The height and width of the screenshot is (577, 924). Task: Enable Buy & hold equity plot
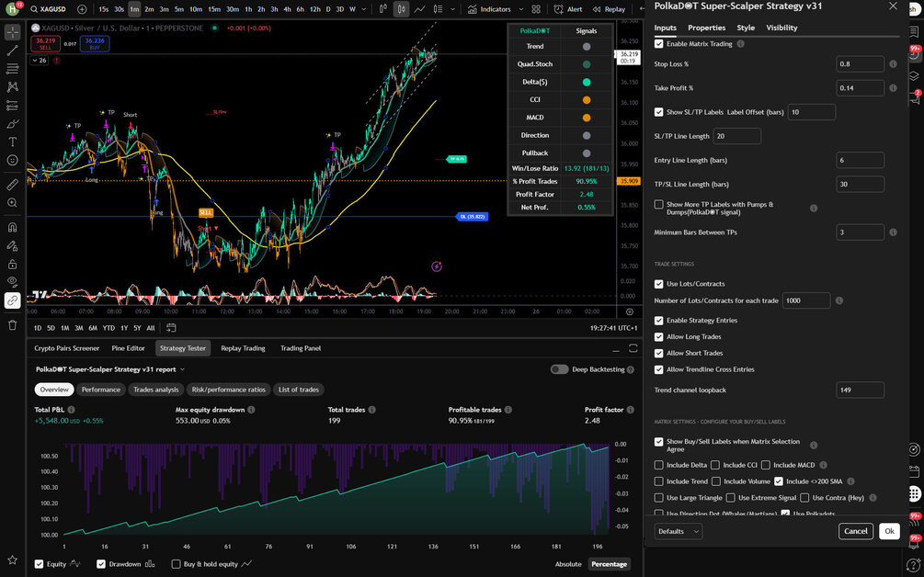click(x=176, y=564)
